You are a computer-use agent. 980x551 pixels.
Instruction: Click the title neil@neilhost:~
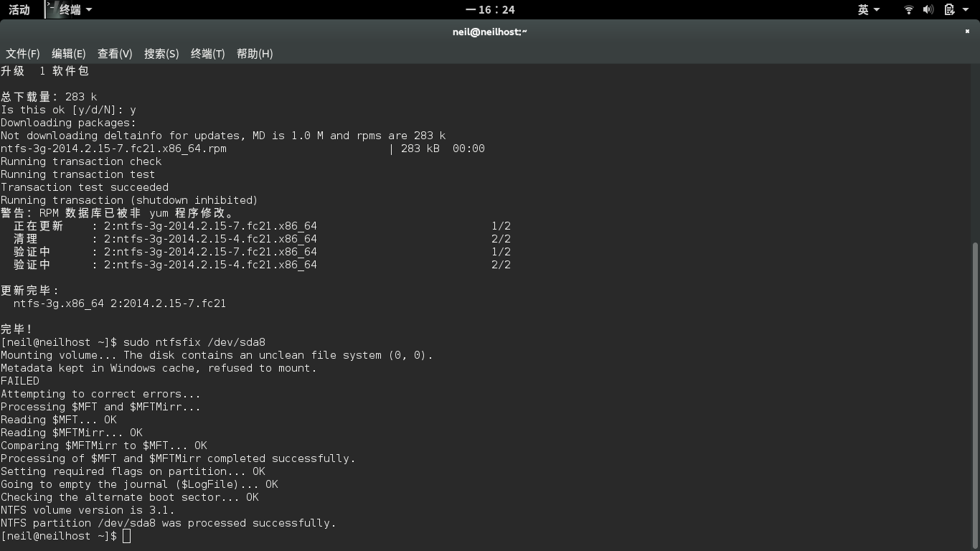[490, 32]
